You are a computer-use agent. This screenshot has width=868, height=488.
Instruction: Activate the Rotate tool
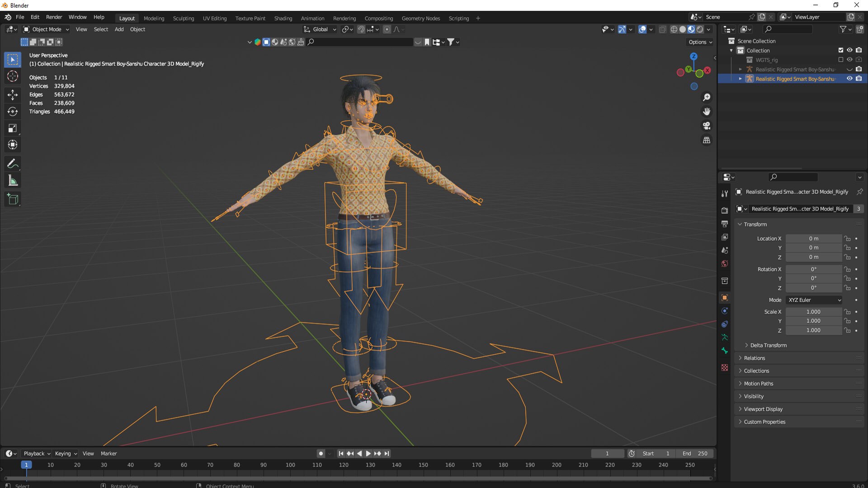[x=13, y=112]
